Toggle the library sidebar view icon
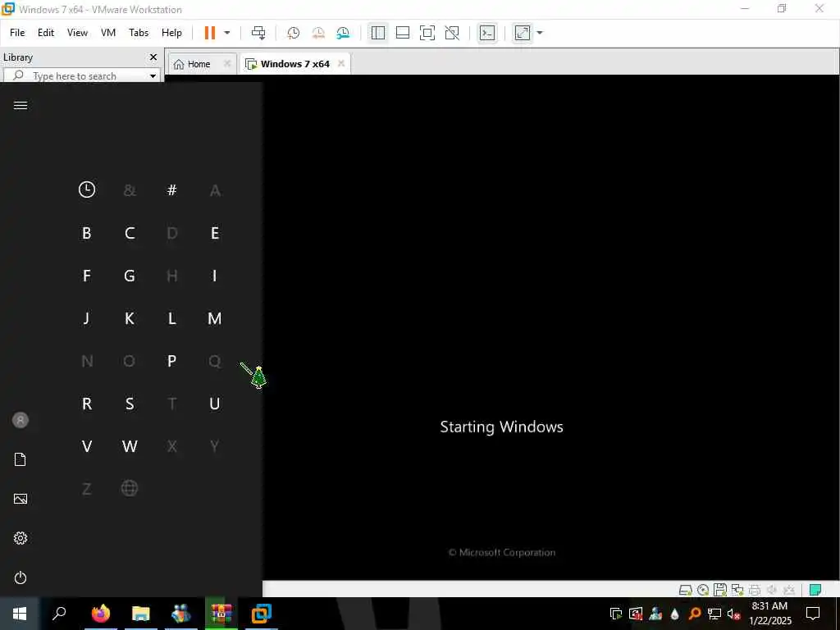The image size is (840, 630). coord(377,33)
